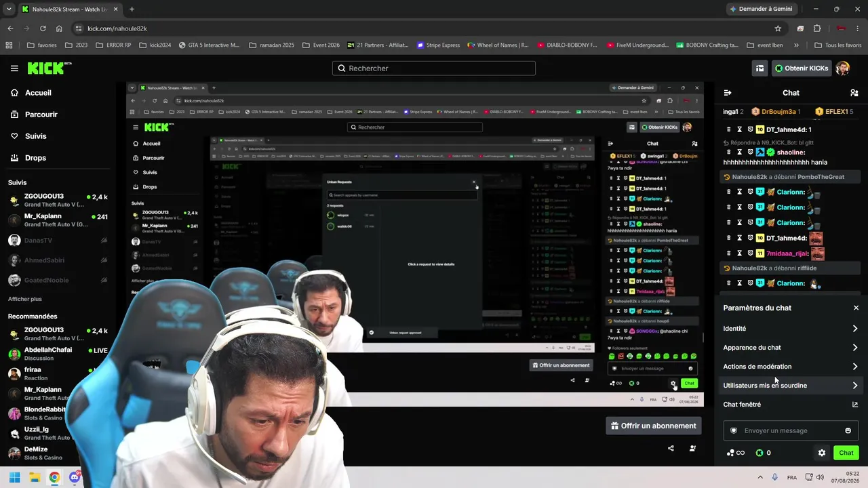Open the emoji picker in message box
The image size is (868, 488).
coord(848,430)
